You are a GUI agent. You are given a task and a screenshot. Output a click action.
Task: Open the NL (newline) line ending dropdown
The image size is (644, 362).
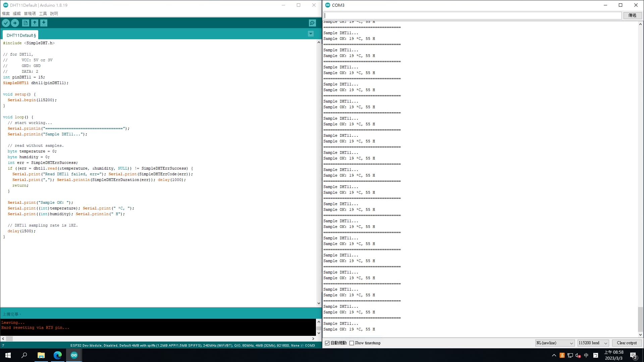[555, 343]
